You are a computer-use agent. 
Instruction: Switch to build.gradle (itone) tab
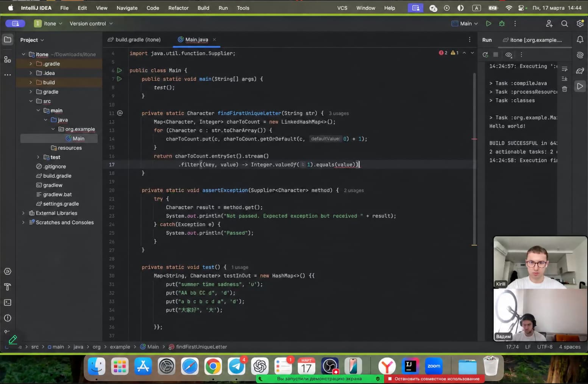134,39
